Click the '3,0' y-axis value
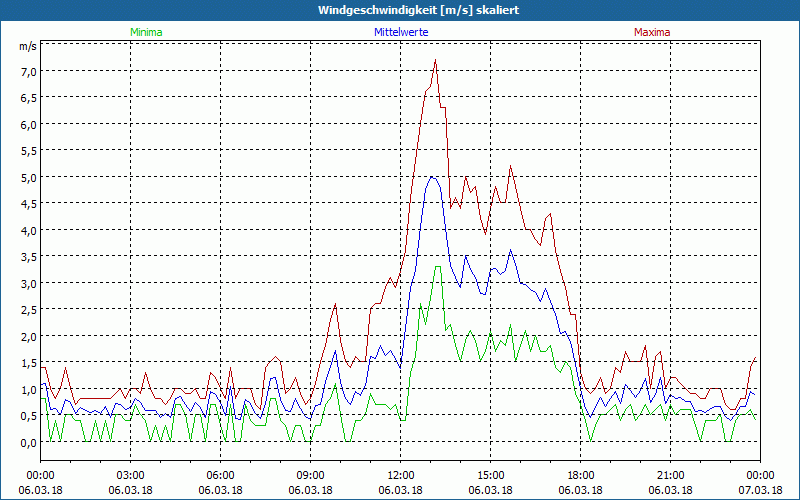This screenshot has height=500, width=800. tap(29, 284)
